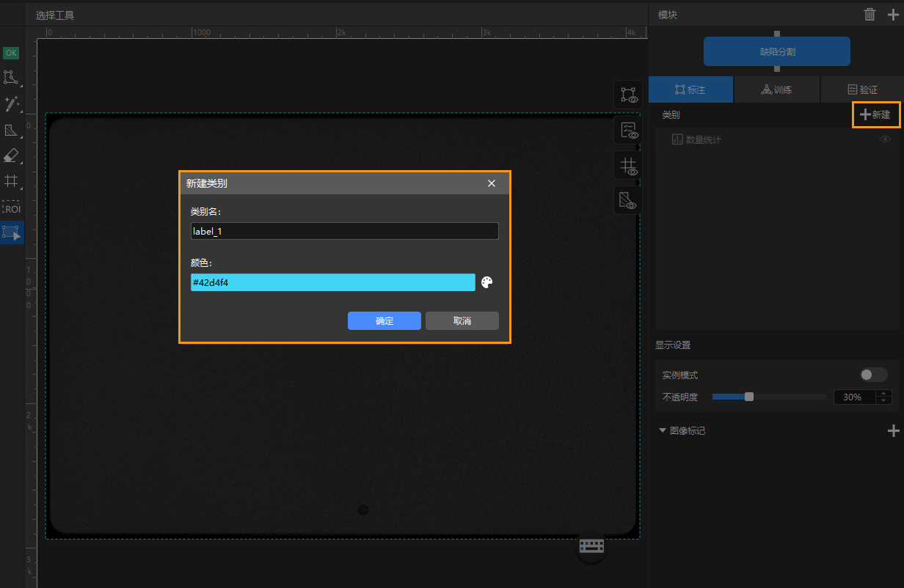Delete module with the trash icon

[x=870, y=15]
